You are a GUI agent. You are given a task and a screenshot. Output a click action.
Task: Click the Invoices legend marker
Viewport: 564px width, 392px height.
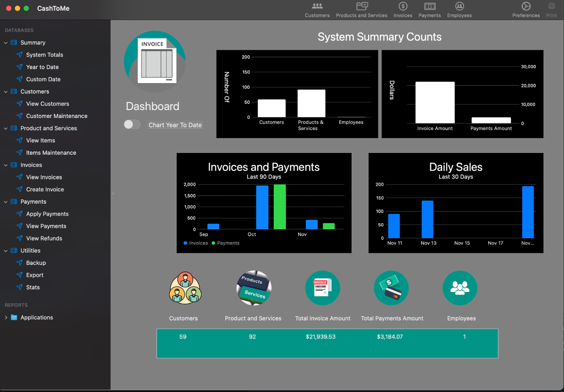[x=185, y=243]
